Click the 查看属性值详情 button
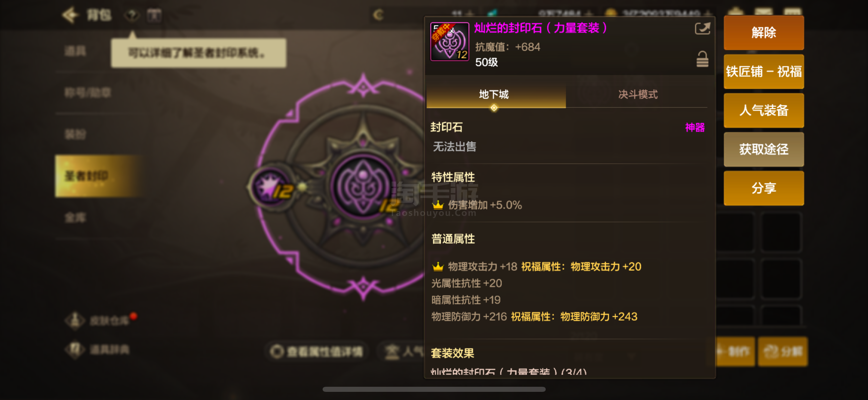This screenshot has height=400, width=868. 317,351
